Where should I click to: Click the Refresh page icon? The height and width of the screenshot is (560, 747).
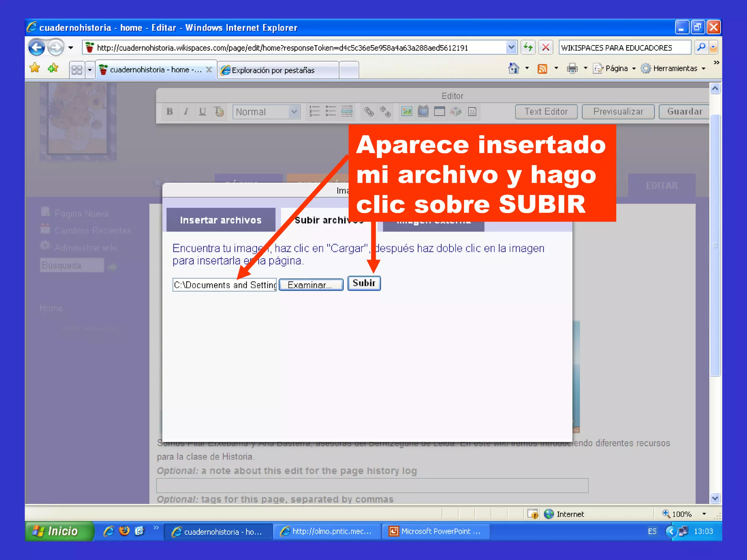[x=528, y=47]
